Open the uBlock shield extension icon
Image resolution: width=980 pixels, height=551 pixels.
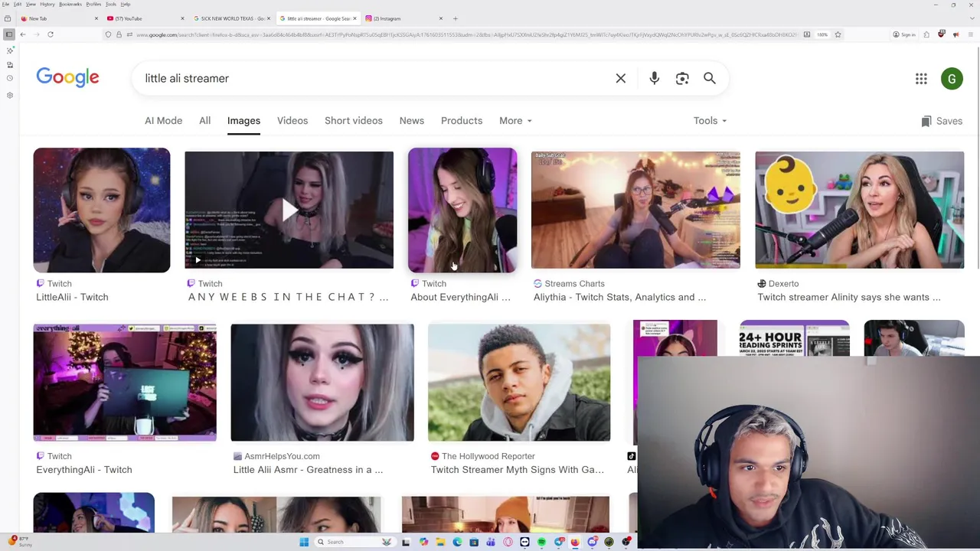pyautogui.click(x=942, y=34)
